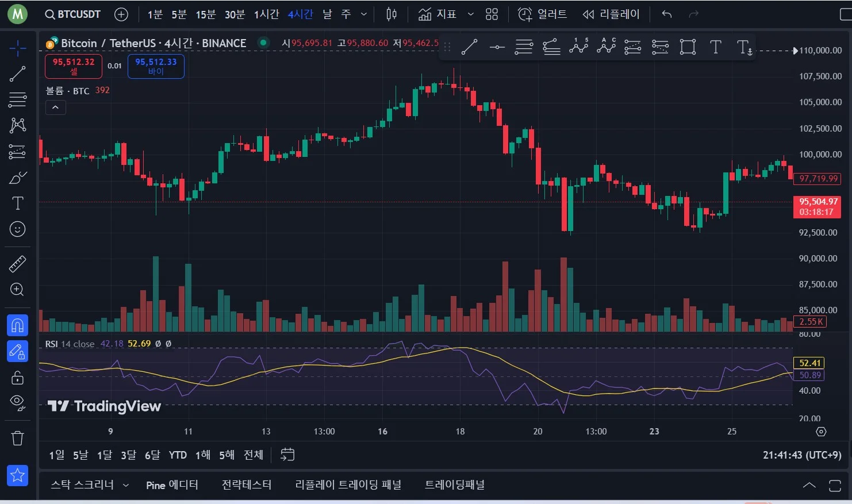This screenshot has height=504, width=852.
Task: Select the 1시간 timeframe
Action: tap(267, 14)
